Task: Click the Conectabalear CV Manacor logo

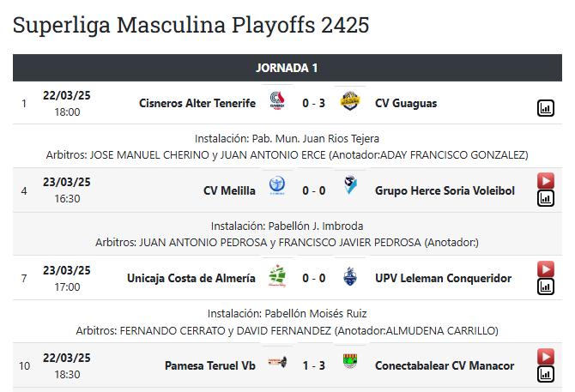Action: pyautogui.click(x=349, y=365)
